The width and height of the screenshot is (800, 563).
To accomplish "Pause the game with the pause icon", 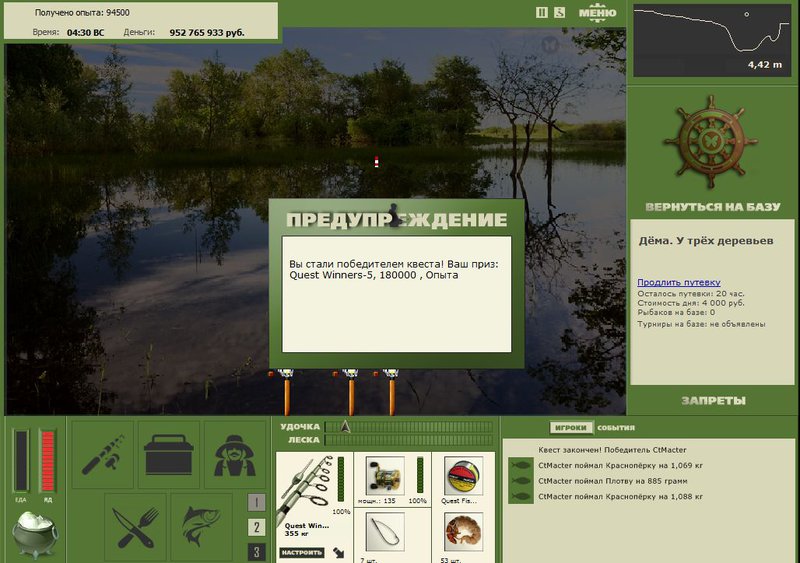I will click(x=541, y=12).
